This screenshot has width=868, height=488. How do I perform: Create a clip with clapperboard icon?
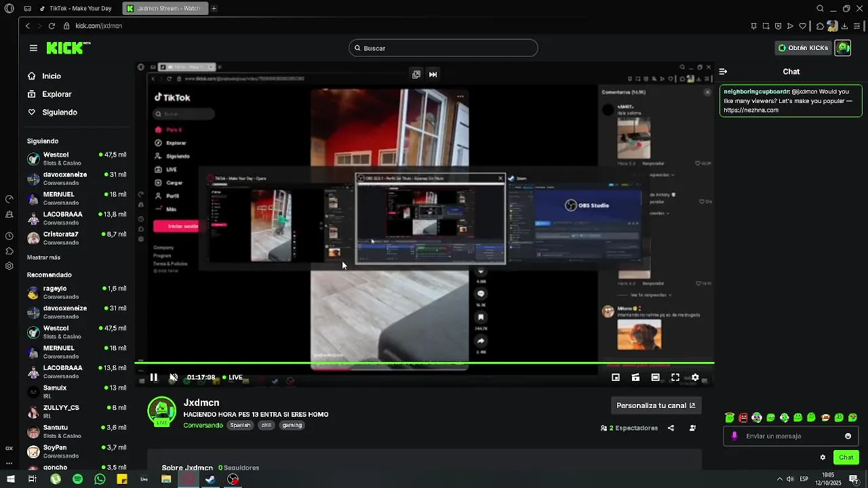(x=635, y=378)
